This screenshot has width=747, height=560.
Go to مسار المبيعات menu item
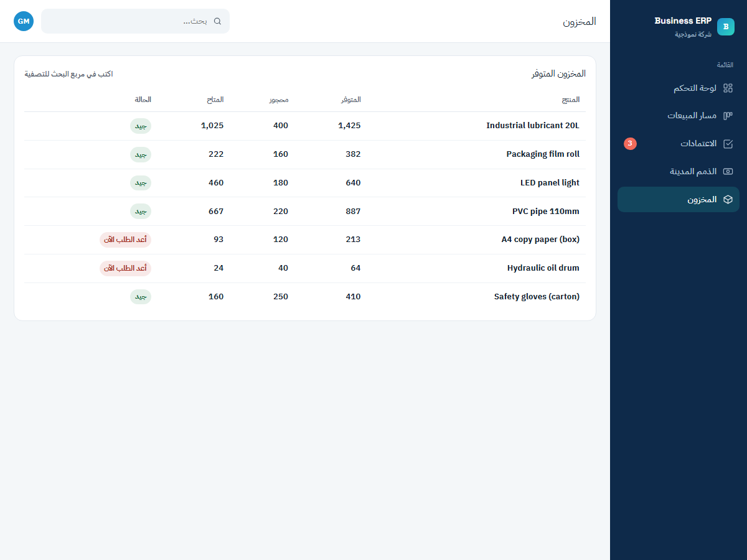coord(679,116)
